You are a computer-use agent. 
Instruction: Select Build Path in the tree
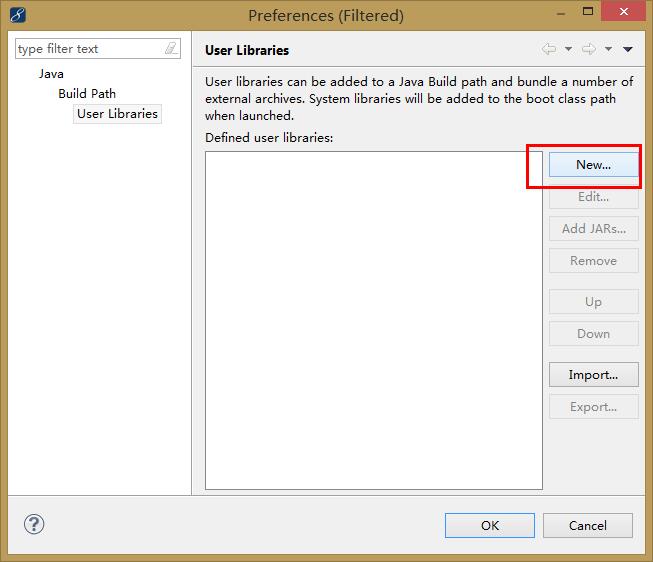87,93
